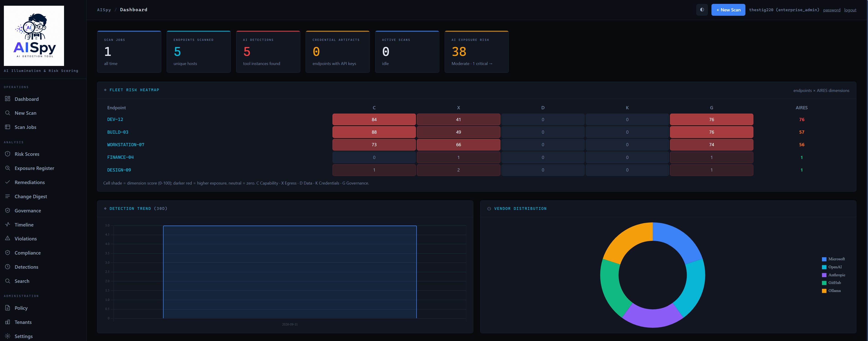868x341 pixels.
Task: Click the AI Detections card showing 5
Action: click(268, 52)
